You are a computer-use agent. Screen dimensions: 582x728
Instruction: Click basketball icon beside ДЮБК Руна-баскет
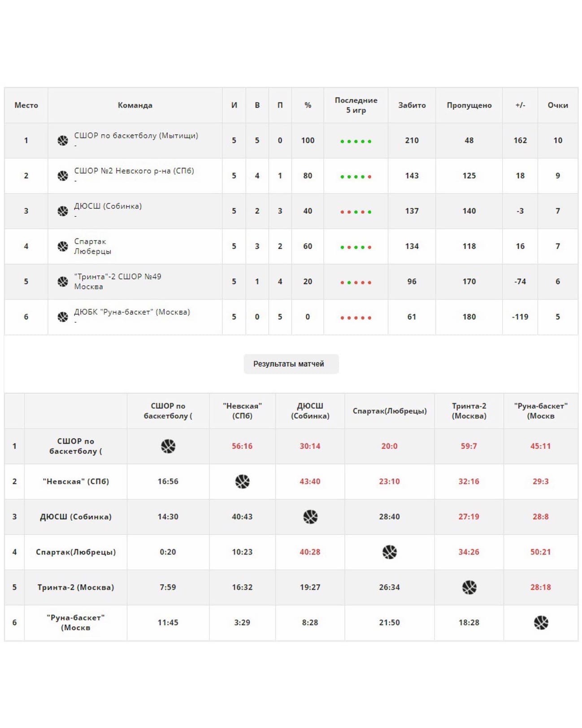pos(63,317)
